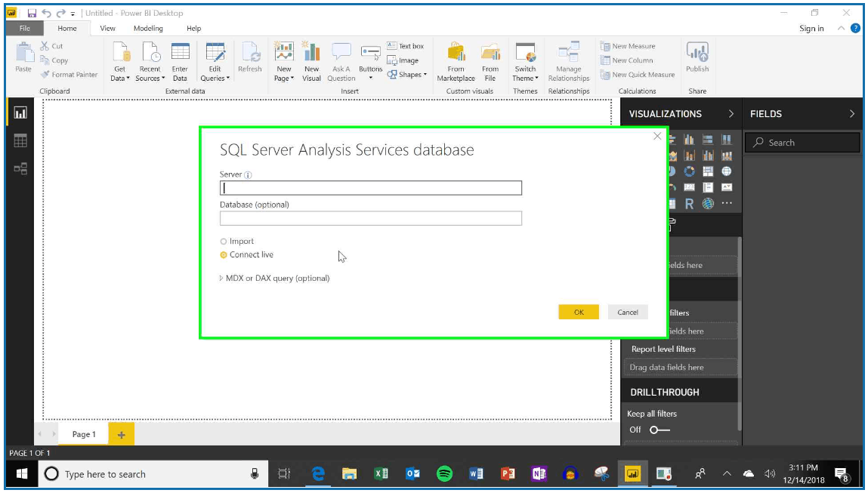The height and width of the screenshot is (493, 868).
Task: Click the Paste icon
Action: click(23, 53)
